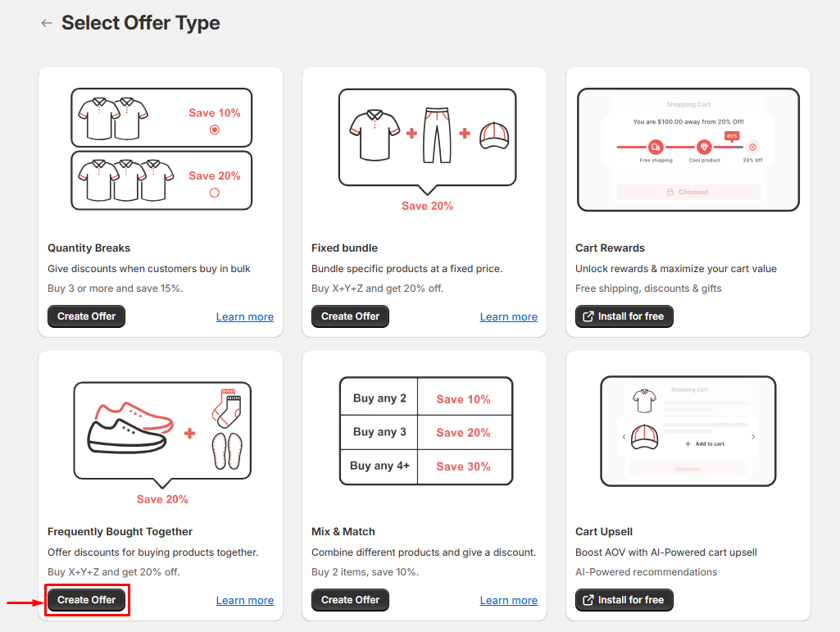The width and height of the screenshot is (840, 632).
Task: Open Learn more for Mix & Match
Action: click(x=509, y=601)
